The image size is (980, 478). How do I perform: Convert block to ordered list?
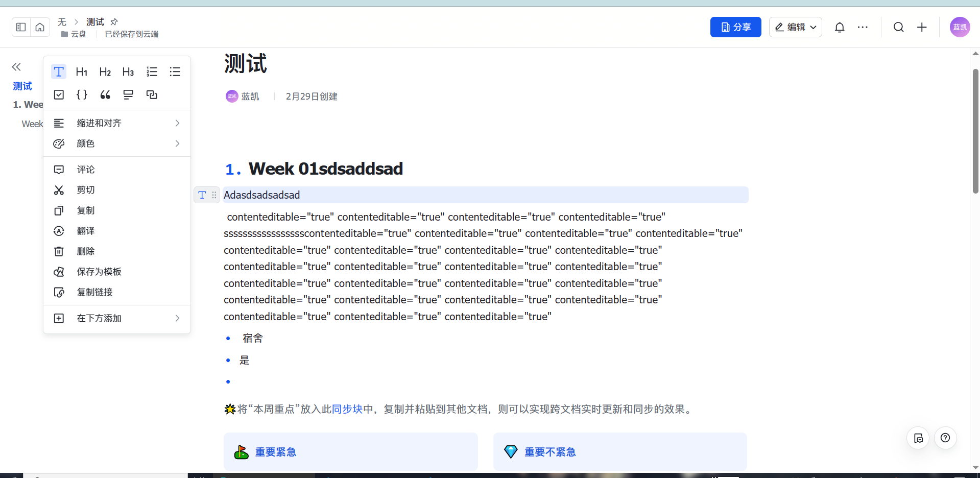click(152, 72)
